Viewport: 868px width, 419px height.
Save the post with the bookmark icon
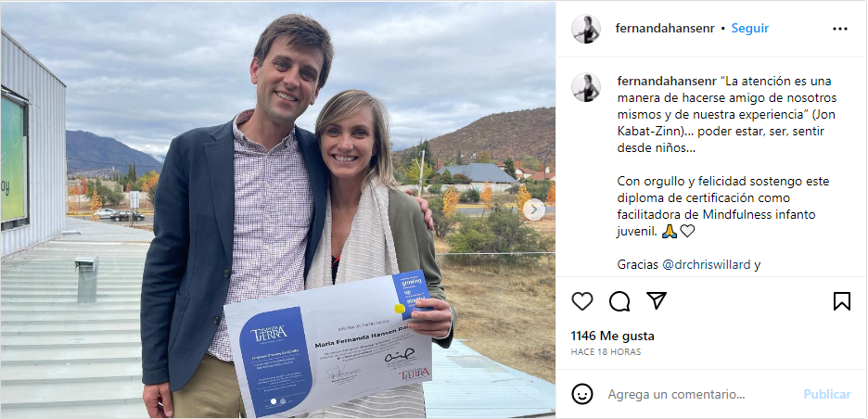pyautogui.click(x=841, y=301)
